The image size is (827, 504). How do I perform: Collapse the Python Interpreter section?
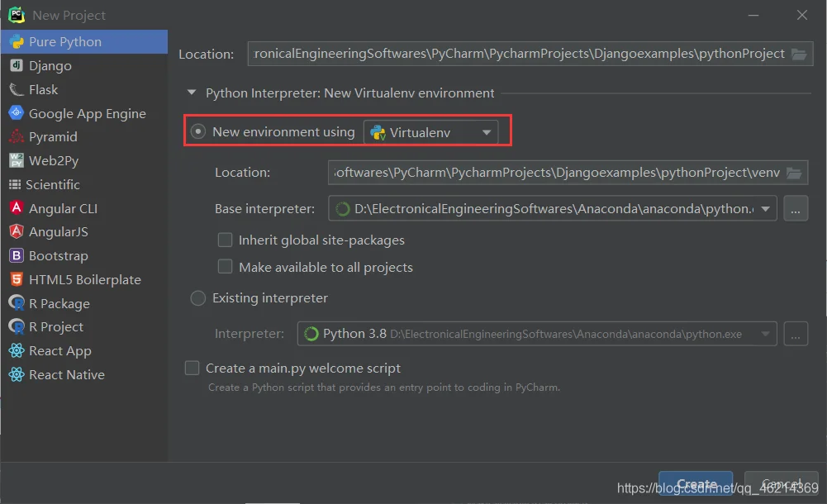192,93
